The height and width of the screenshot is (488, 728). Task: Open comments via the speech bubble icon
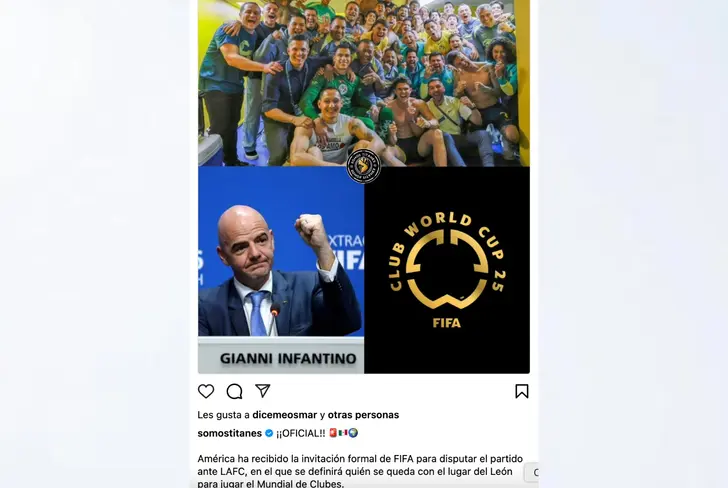[234, 391]
